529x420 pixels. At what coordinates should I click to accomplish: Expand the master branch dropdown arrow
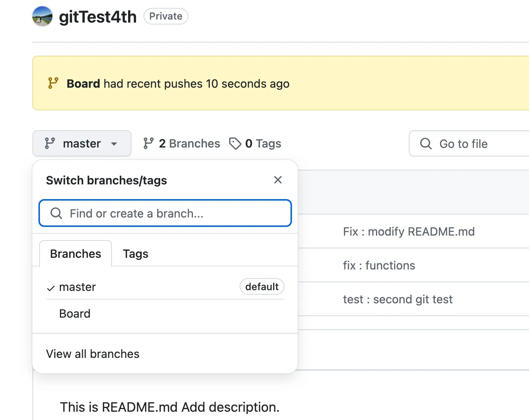pyautogui.click(x=114, y=144)
